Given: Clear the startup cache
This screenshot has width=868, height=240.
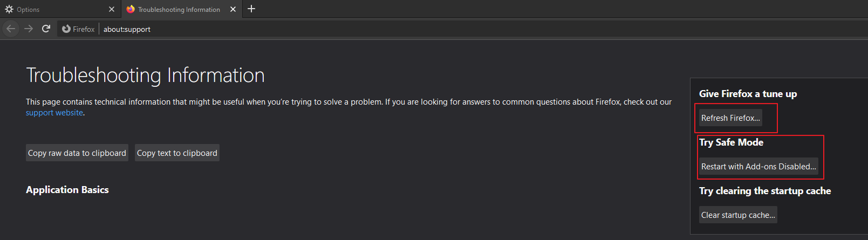Looking at the screenshot, I should click(x=738, y=215).
